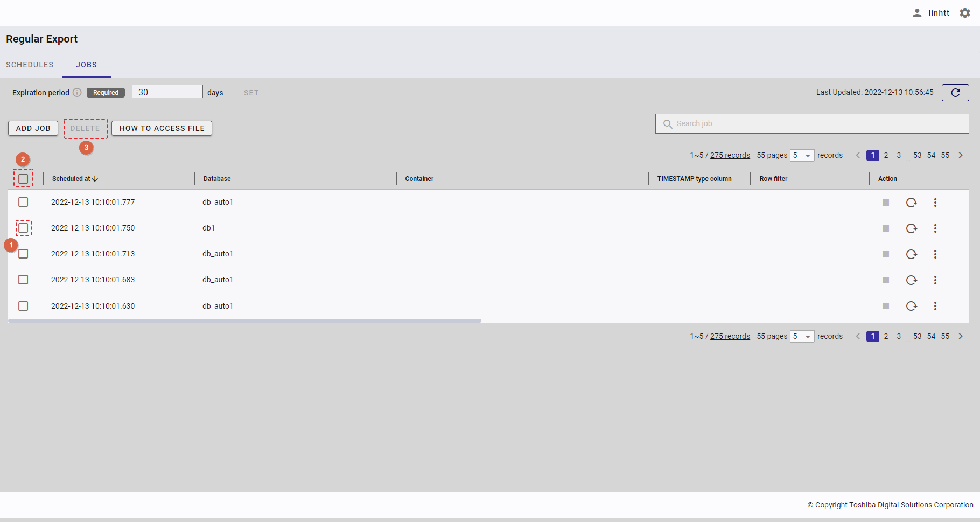Click the HOW TO ACCESS FILE button
This screenshot has width=980, height=522.
tap(162, 128)
